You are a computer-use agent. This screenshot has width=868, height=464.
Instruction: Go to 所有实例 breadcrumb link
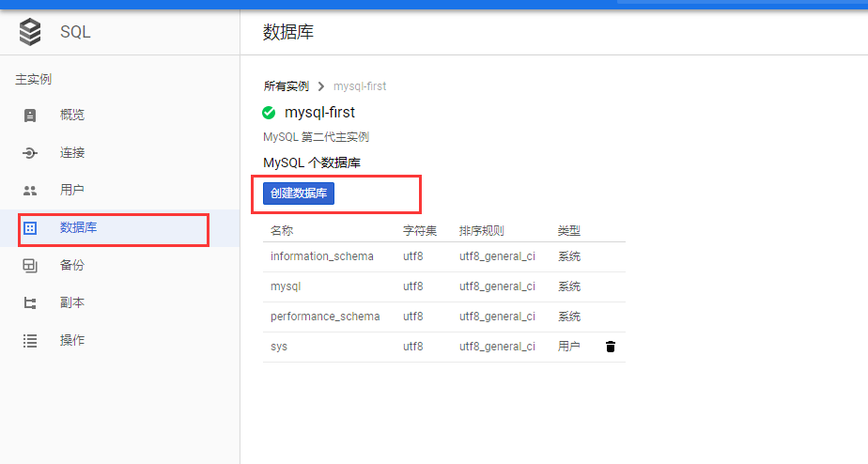pos(287,86)
